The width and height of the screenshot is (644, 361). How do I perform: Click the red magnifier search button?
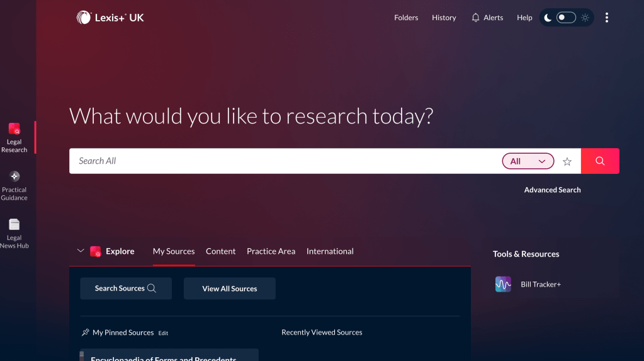point(600,161)
